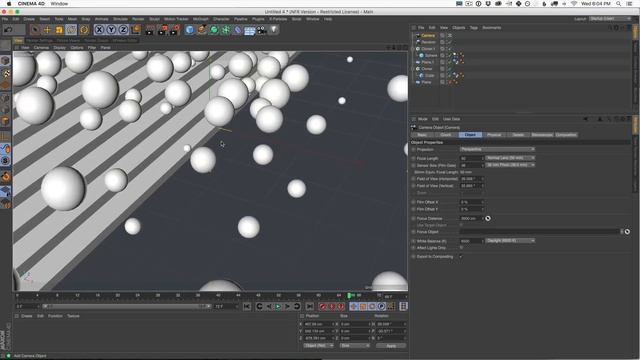The width and height of the screenshot is (640, 360).
Task: Open the User Data attribute menu
Action: tap(451, 119)
